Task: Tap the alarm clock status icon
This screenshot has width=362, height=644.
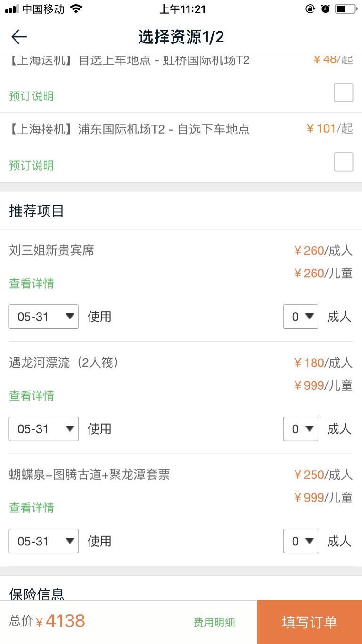Action: click(x=325, y=9)
